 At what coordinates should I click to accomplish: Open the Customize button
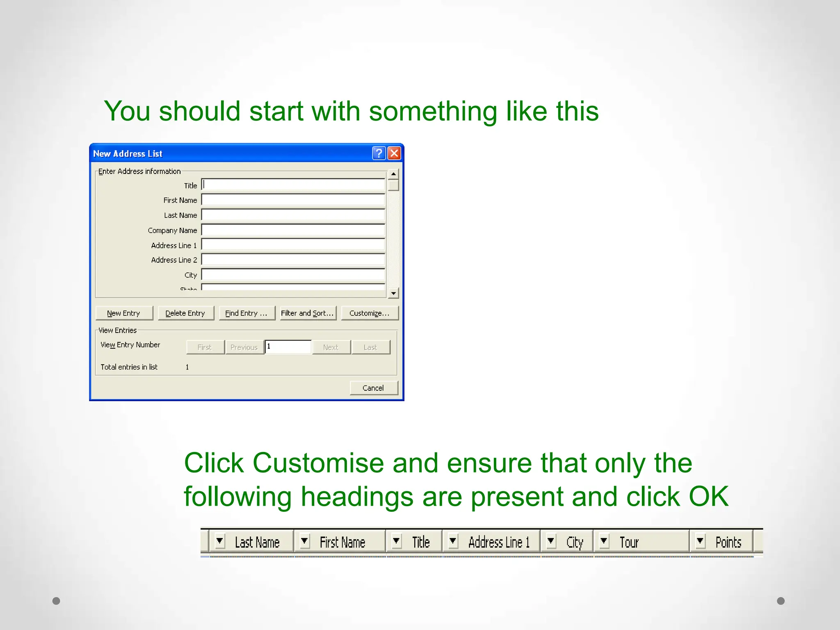click(x=369, y=313)
